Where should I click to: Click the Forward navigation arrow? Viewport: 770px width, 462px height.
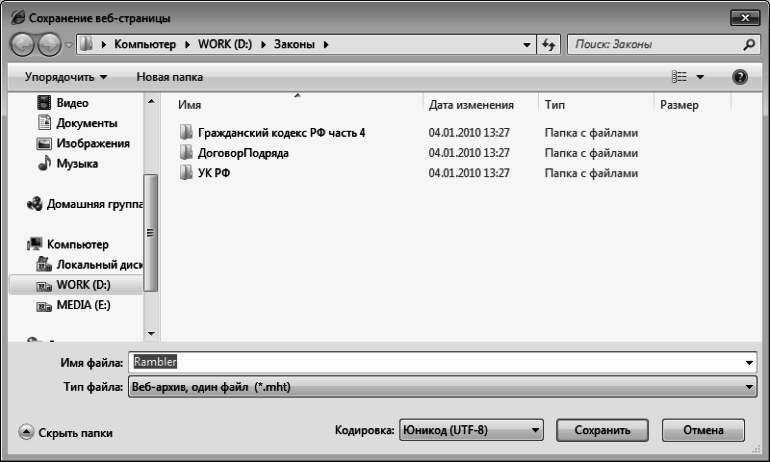(50, 45)
